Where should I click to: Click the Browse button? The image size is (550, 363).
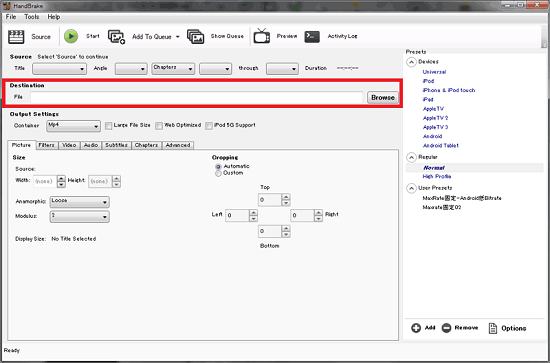click(383, 98)
